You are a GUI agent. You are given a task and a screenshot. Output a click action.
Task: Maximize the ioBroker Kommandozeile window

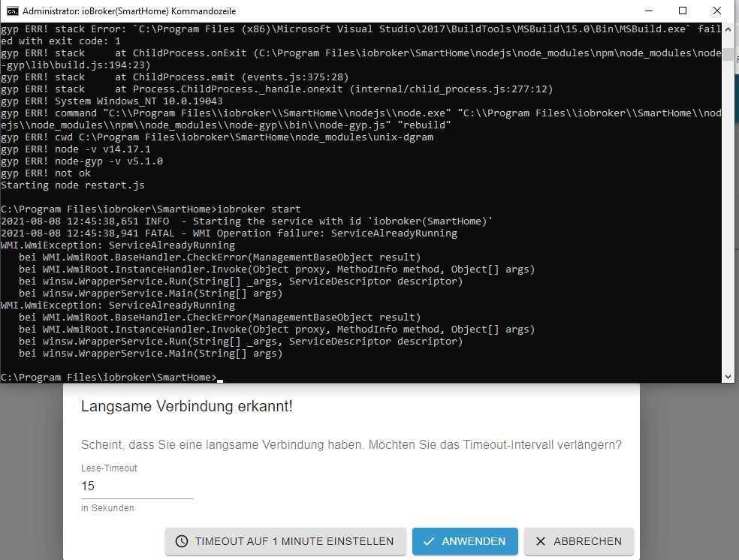[683, 11]
